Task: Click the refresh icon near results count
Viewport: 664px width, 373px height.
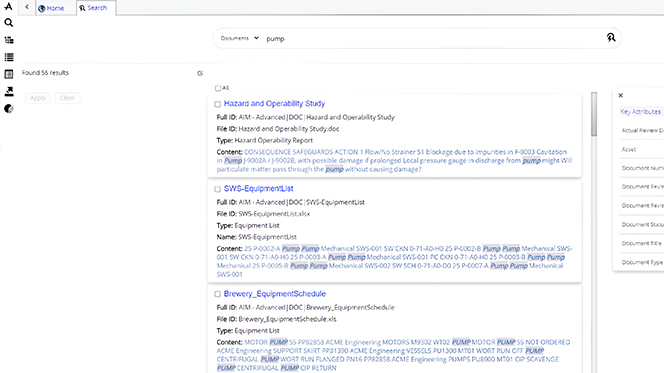Action: [x=200, y=73]
